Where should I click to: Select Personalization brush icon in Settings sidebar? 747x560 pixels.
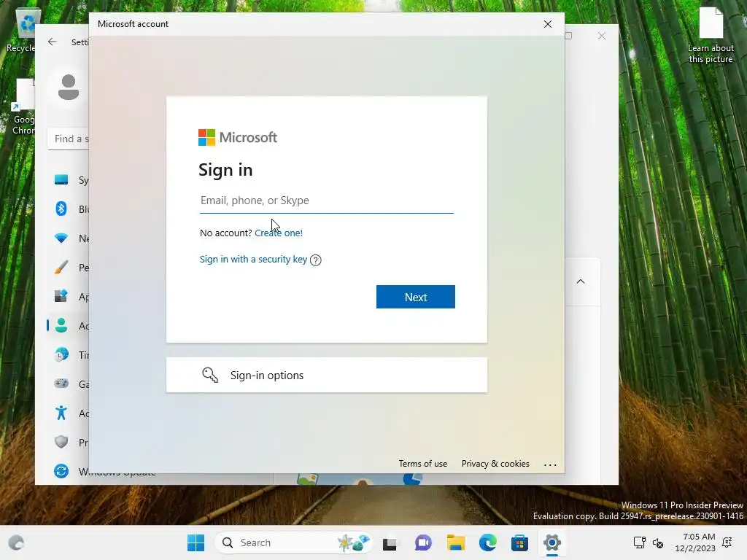[x=61, y=267]
